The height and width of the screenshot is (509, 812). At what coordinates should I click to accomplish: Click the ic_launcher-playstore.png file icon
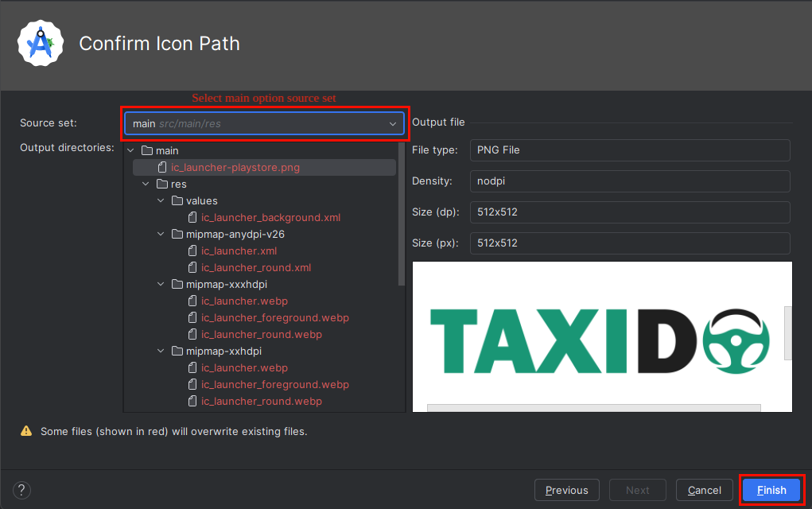162,168
